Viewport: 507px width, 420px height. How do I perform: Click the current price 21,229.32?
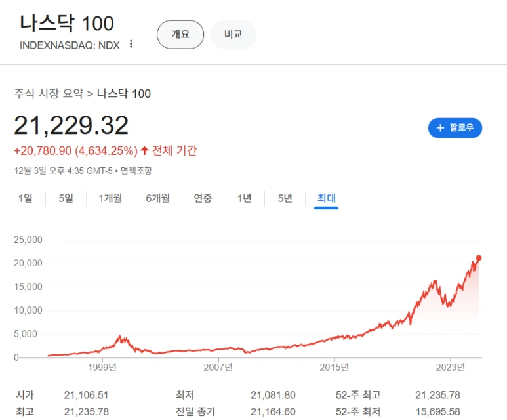[71, 125]
